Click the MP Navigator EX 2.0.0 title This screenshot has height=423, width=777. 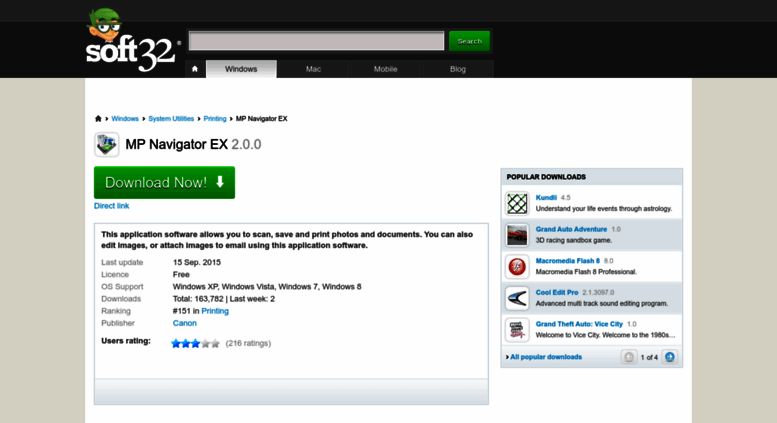click(x=193, y=144)
